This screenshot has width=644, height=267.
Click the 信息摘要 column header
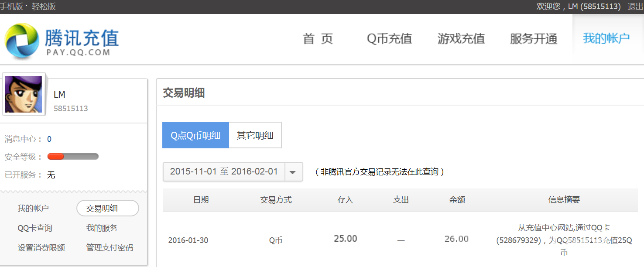coord(564,200)
